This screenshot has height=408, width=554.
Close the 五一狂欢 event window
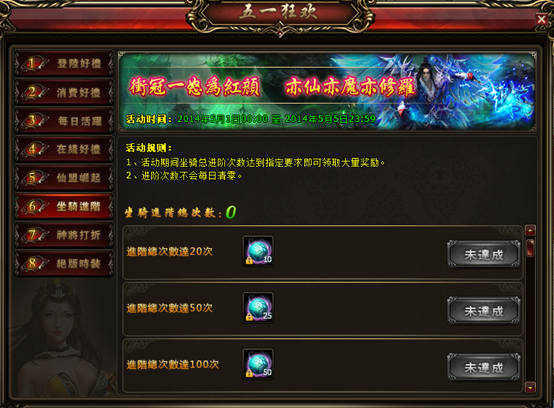541,19
